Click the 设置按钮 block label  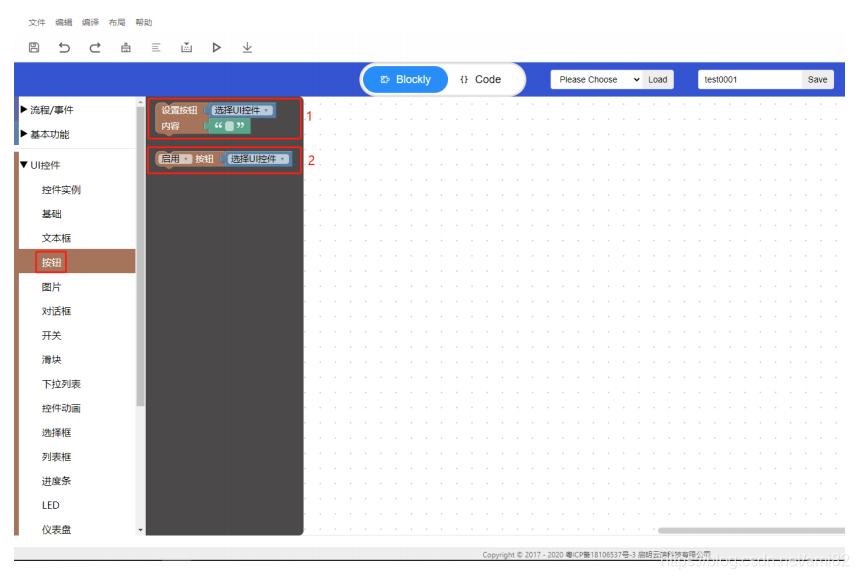coord(179,110)
